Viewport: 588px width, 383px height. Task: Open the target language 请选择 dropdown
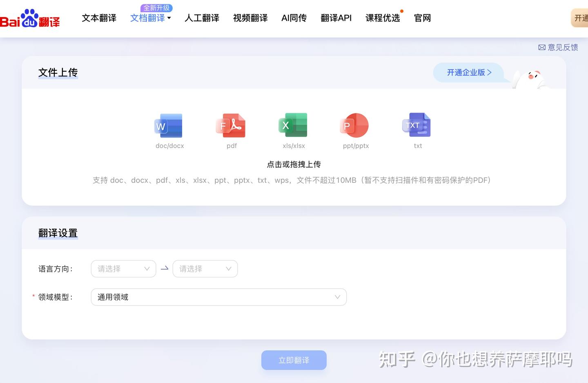point(205,268)
